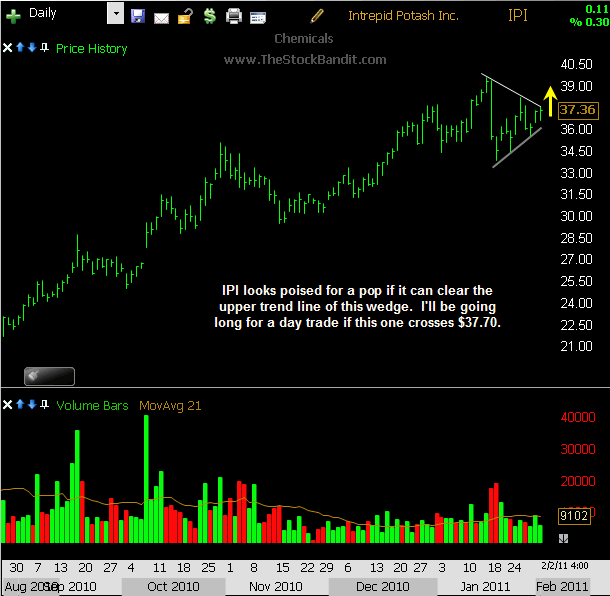Viewport: 610px width, 596px height.
Task: Move Price History pane down
Action: (33, 48)
